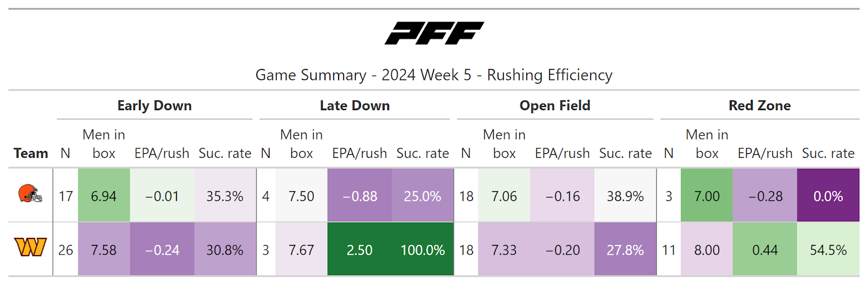This screenshot has height=285, width=868.
Task: Click the 38.9% Open Field success cell
Action: click(x=625, y=196)
